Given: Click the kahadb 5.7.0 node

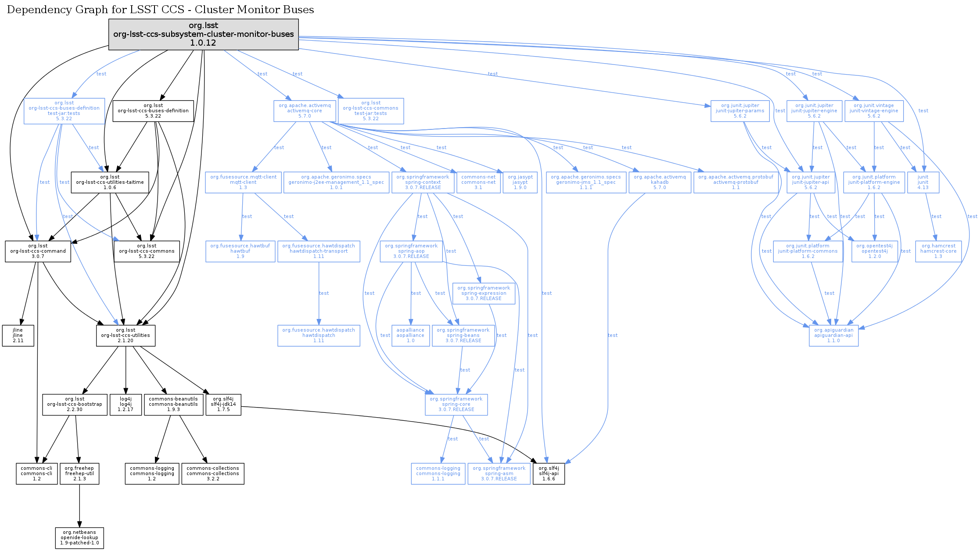Looking at the screenshot, I should pos(660,182).
